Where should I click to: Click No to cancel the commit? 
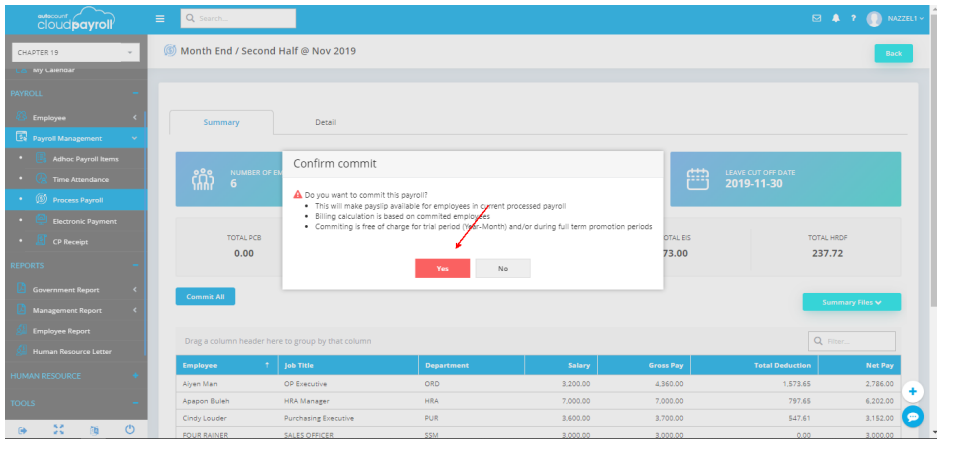(502, 268)
